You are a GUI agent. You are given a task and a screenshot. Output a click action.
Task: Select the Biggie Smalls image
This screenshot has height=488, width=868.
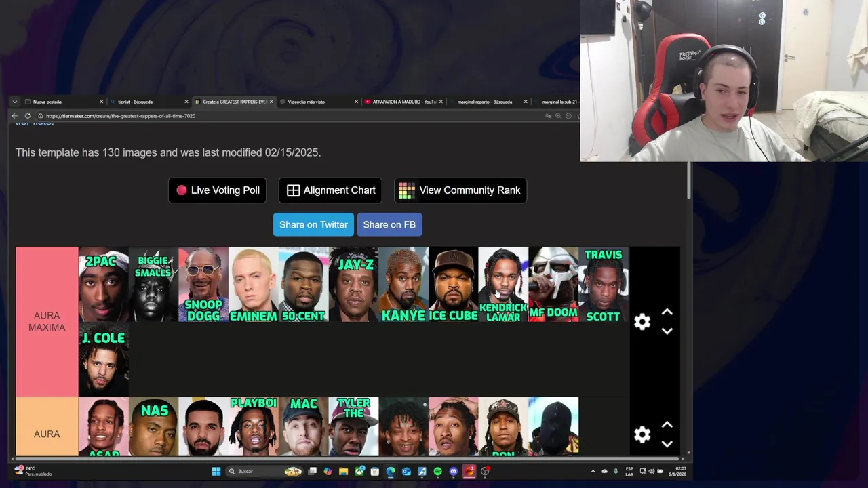153,284
